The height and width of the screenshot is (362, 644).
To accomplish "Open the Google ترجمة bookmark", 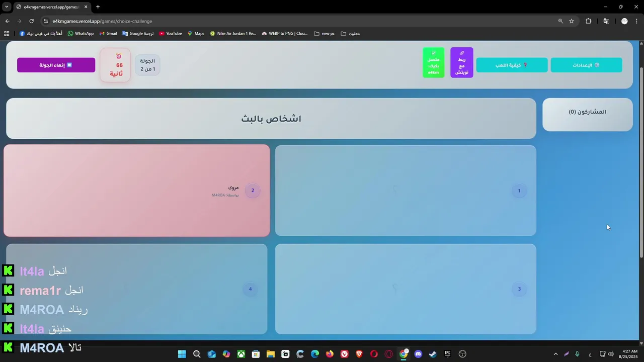I will 138,34.
